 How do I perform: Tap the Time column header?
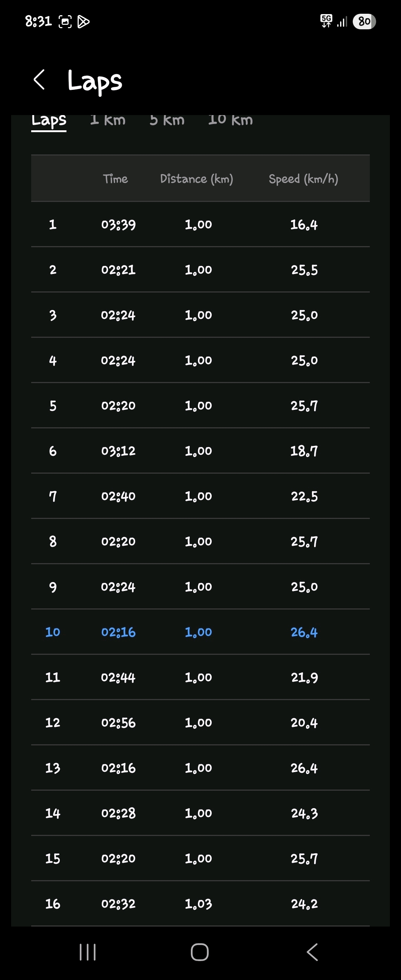(x=115, y=179)
